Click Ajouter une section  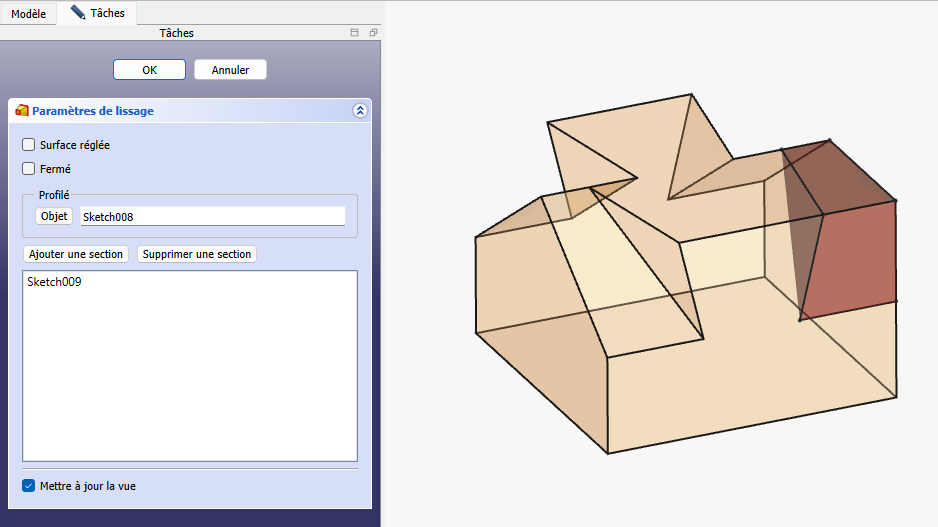click(x=76, y=254)
